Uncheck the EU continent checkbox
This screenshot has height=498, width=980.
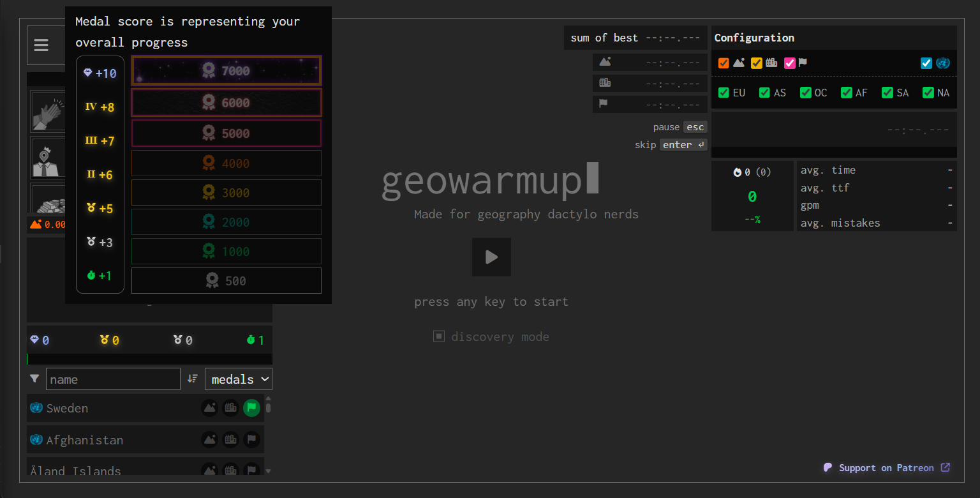724,93
